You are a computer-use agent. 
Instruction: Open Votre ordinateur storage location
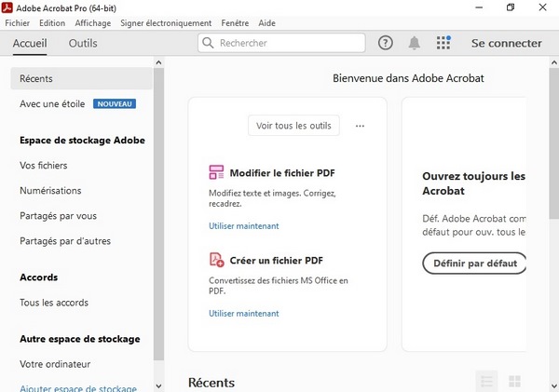click(55, 364)
